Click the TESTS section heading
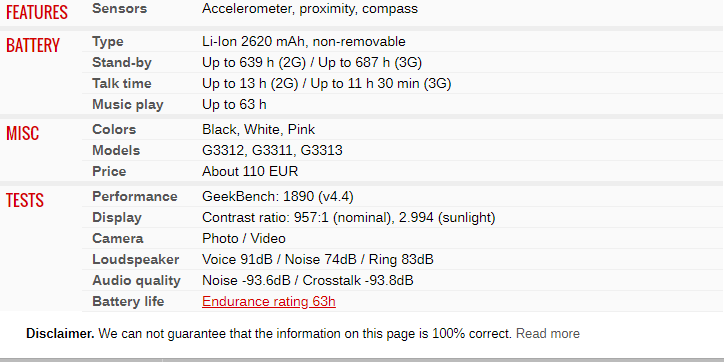 25,200
